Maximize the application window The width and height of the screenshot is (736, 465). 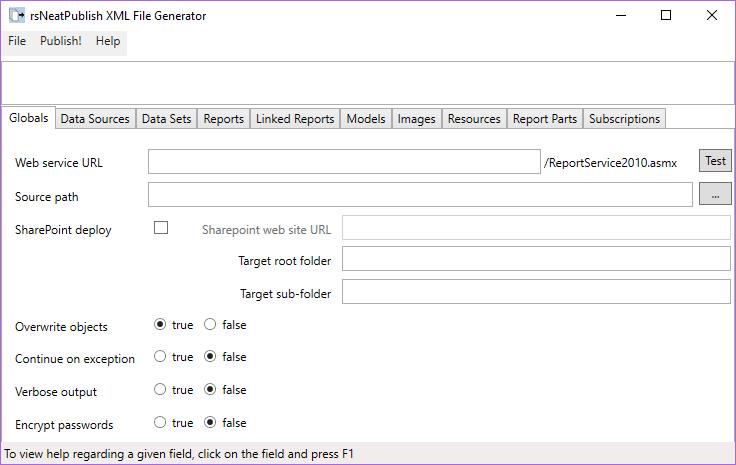click(666, 15)
